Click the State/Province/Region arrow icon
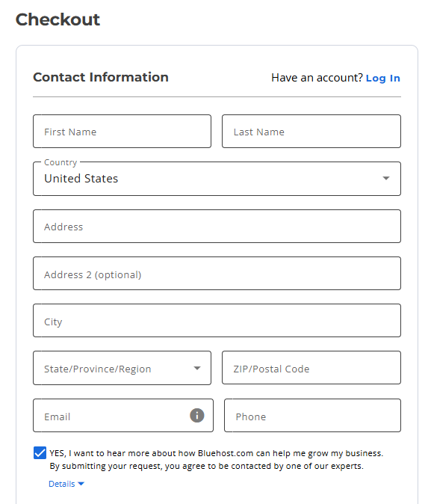 [x=197, y=368]
